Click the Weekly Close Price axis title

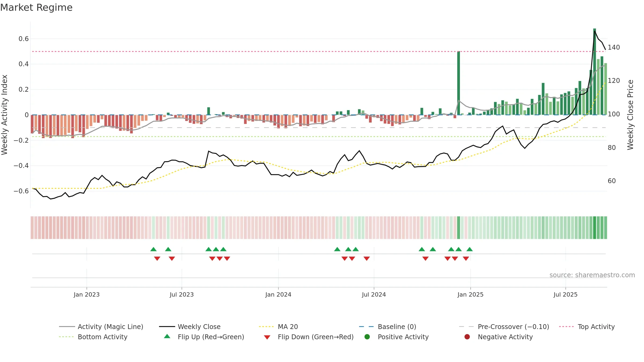coord(630,115)
